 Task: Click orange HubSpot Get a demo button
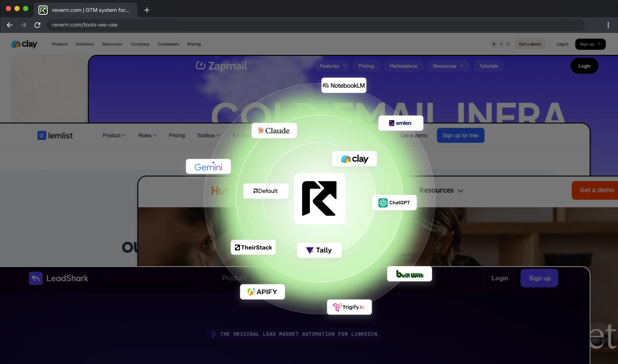coord(595,190)
